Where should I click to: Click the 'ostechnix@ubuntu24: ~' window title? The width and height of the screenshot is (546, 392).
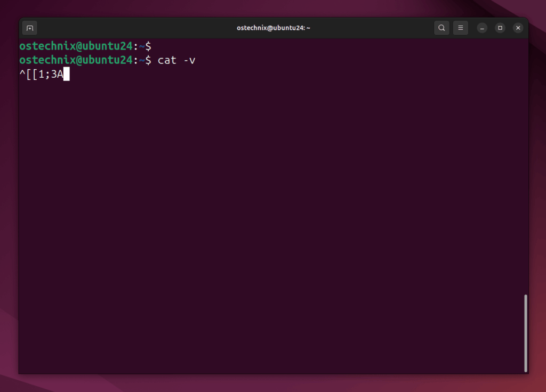pyautogui.click(x=274, y=28)
